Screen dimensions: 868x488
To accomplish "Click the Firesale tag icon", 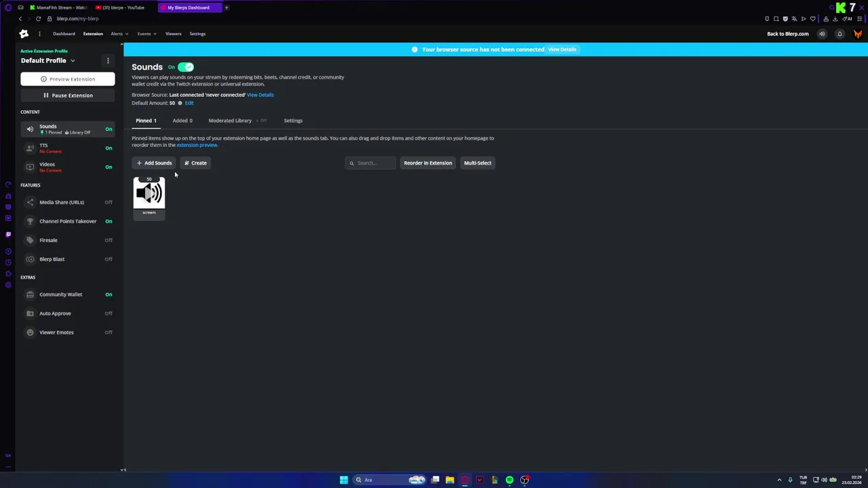I will pyautogui.click(x=30, y=240).
